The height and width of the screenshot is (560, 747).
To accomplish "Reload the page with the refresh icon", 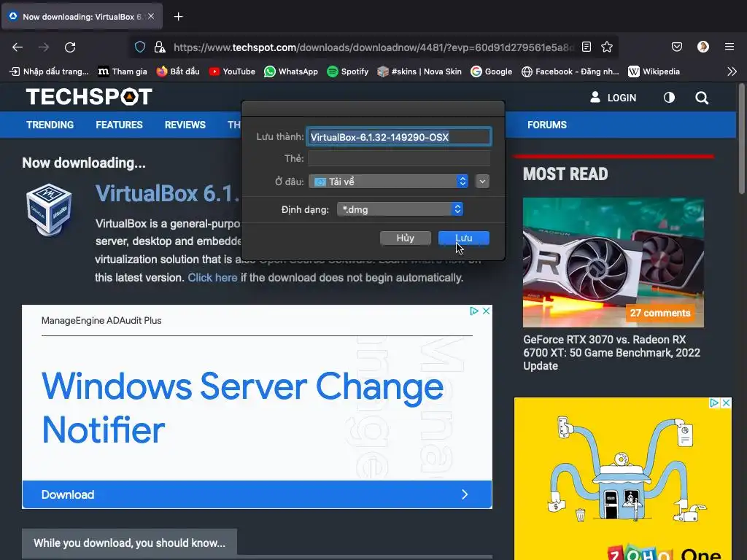I will point(70,47).
